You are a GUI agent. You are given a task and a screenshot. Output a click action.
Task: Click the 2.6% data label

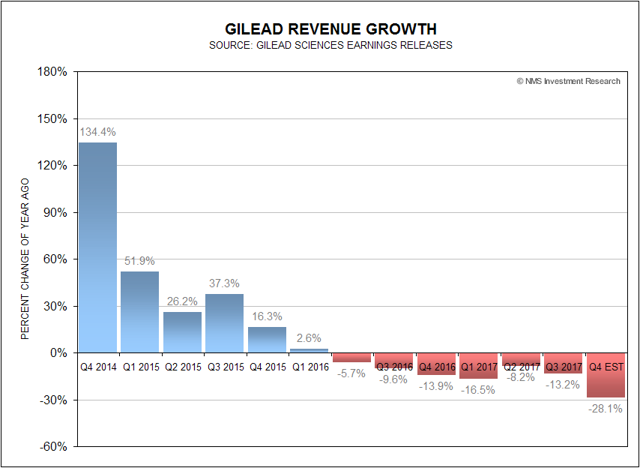tap(309, 338)
